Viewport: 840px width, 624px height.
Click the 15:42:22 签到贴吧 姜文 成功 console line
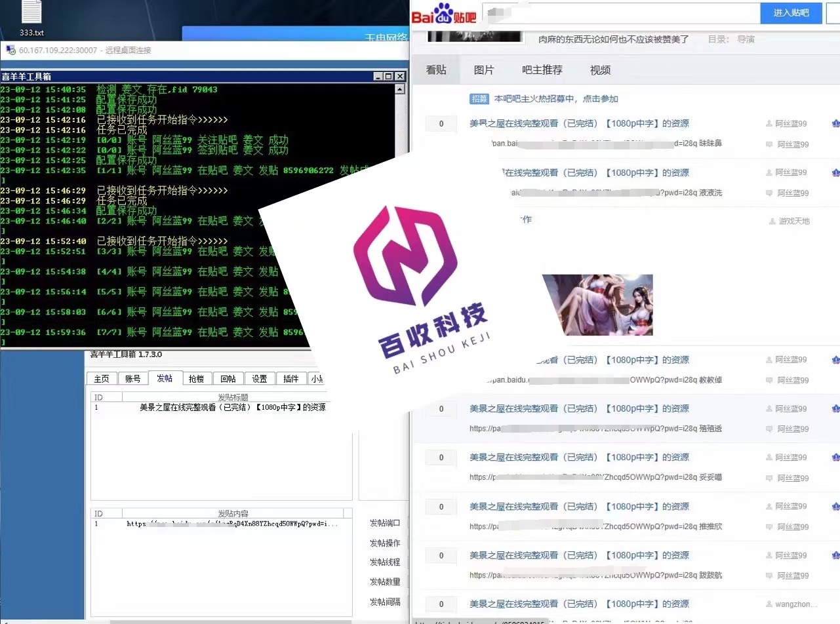coord(144,150)
